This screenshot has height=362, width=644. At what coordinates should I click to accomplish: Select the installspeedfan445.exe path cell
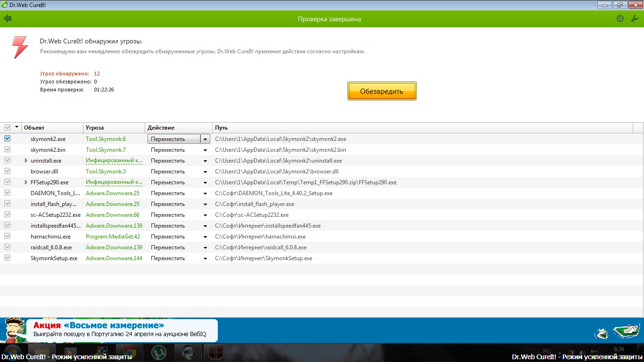tap(268, 226)
